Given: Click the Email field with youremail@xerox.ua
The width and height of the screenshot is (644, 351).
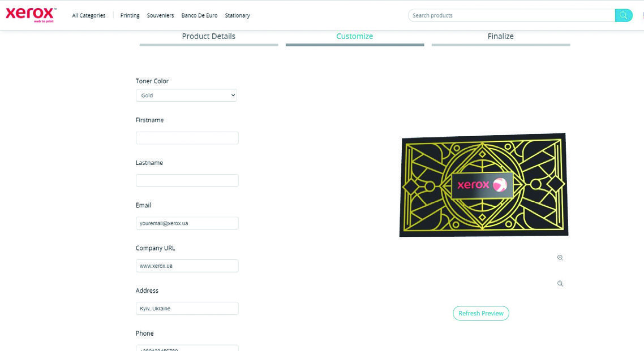Looking at the screenshot, I should point(187,223).
